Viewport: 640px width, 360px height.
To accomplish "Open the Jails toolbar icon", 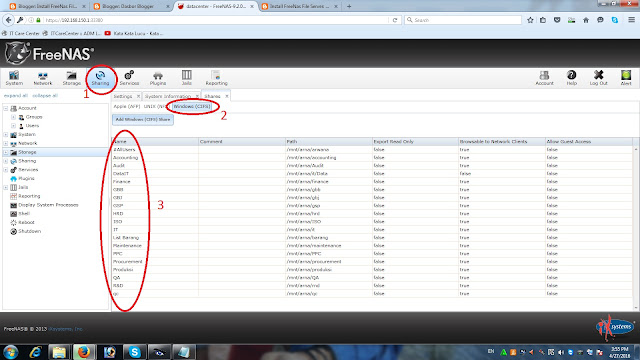I will click(187, 78).
